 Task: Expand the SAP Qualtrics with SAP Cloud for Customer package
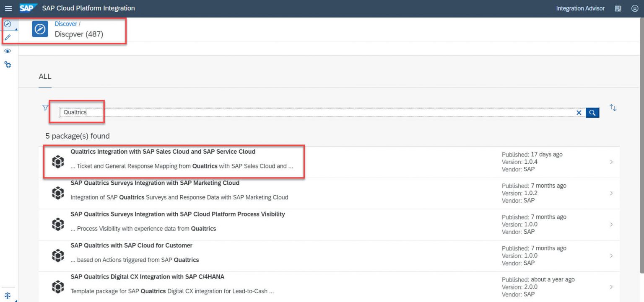[611, 256]
